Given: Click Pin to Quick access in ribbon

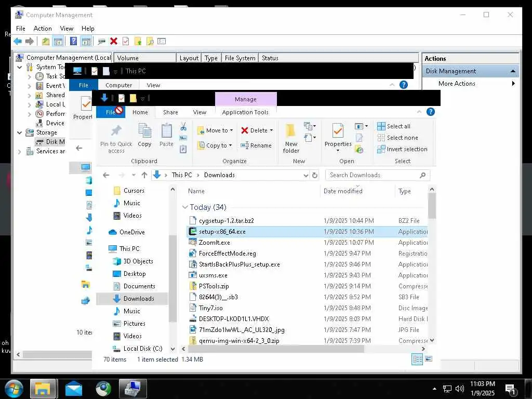Looking at the screenshot, I should click(x=116, y=139).
